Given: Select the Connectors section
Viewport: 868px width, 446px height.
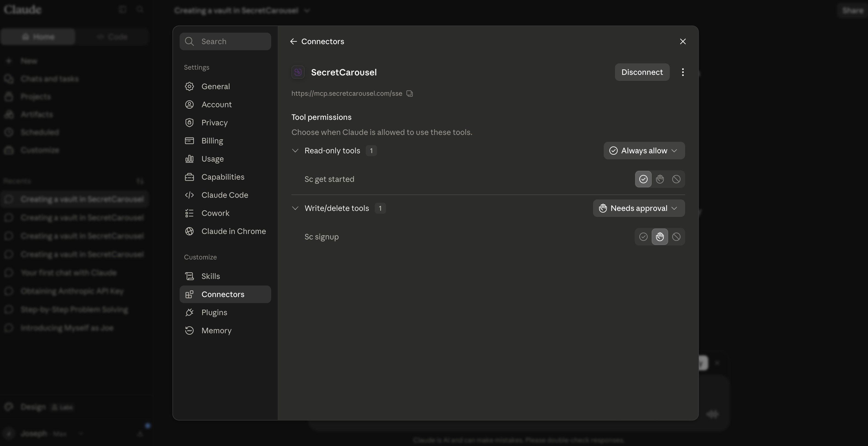Looking at the screenshot, I should click(x=225, y=294).
